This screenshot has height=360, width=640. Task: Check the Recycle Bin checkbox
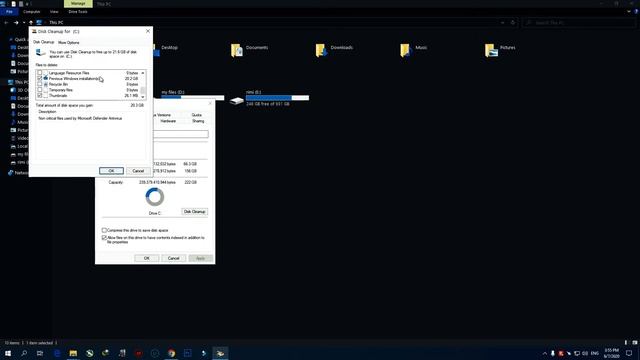[x=40, y=84]
